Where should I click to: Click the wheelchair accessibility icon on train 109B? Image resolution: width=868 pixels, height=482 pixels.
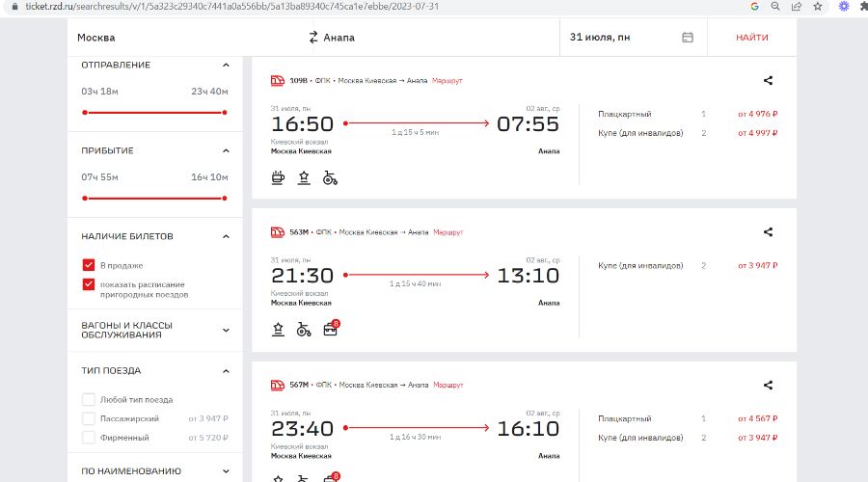coord(330,177)
